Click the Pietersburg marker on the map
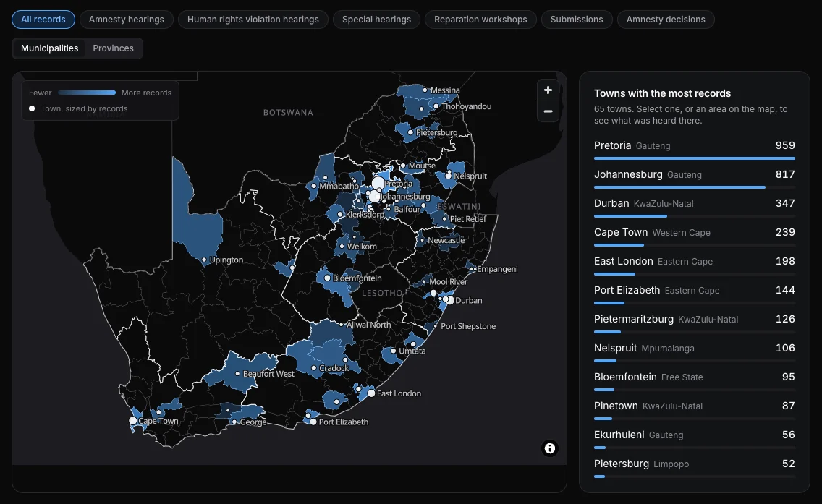The image size is (822, 504). click(x=410, y=132)
